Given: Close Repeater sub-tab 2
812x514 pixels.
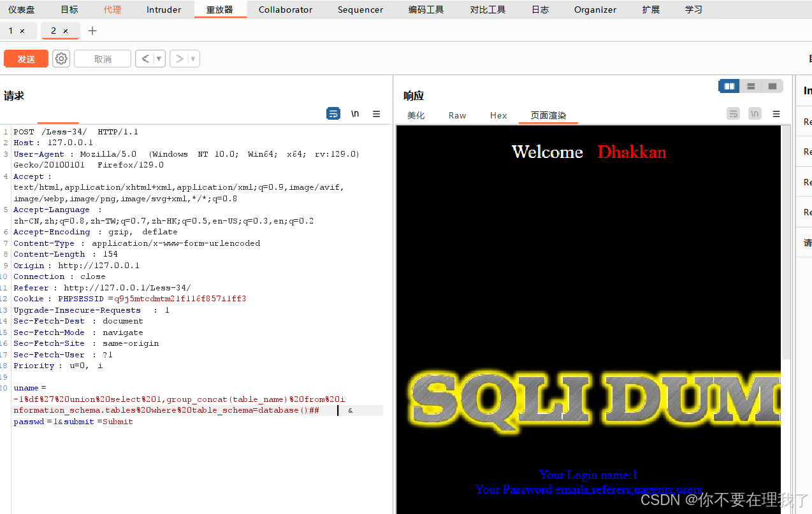Looking at the screenshot, I should tap(65, 31).
